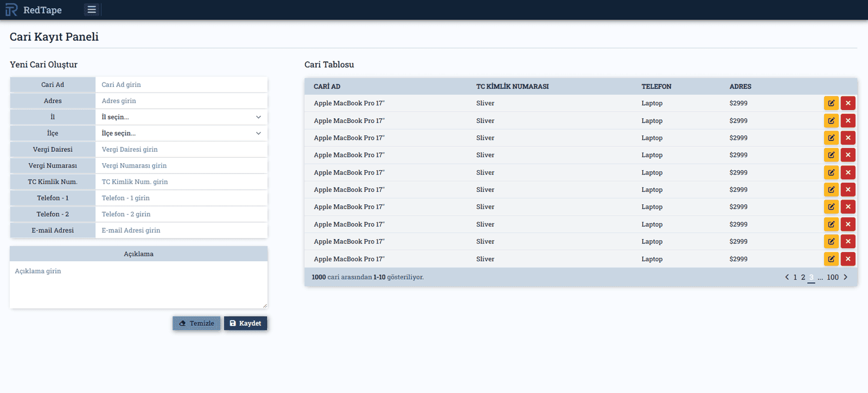The image size is (868, 393).
Task: Go to the previous page with left chevron
Action: pyautogui.click(x=787, y=277)
